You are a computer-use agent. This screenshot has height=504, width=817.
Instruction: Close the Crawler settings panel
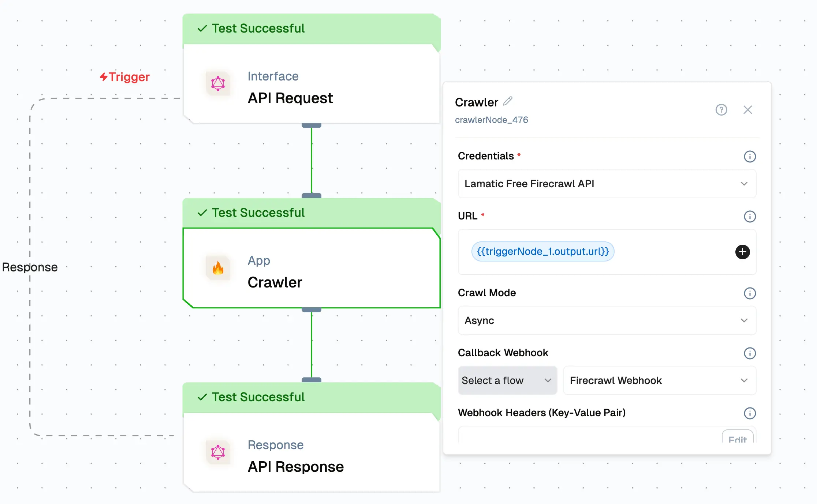tap(747, 110)
